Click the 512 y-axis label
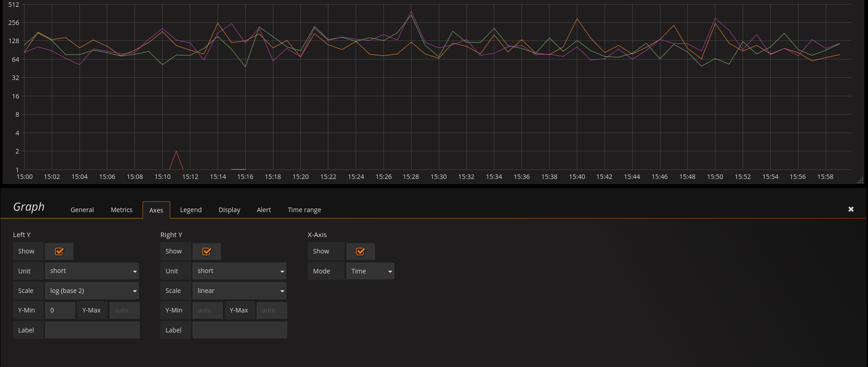Screen dimensions: 868x367 [x=14, y=5]
